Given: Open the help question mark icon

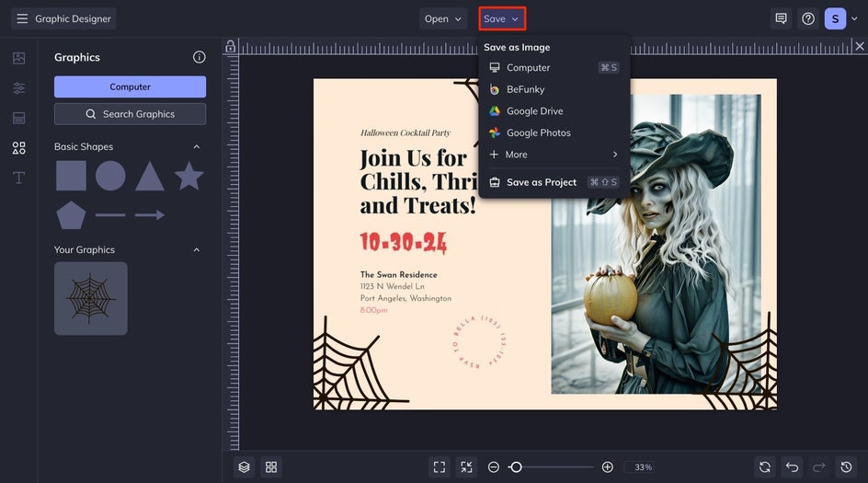Looking at the screenshot, I should pyautogui.click(x=808, y=18).
